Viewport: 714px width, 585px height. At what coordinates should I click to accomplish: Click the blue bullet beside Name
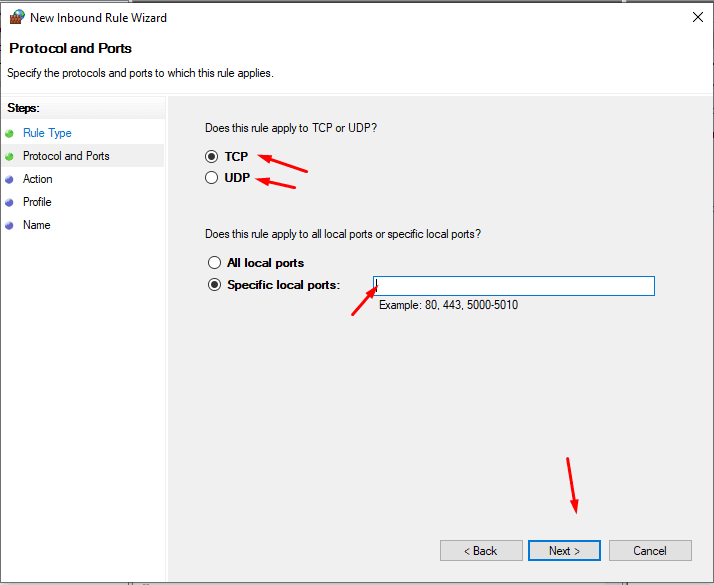[x=9, y=225]
